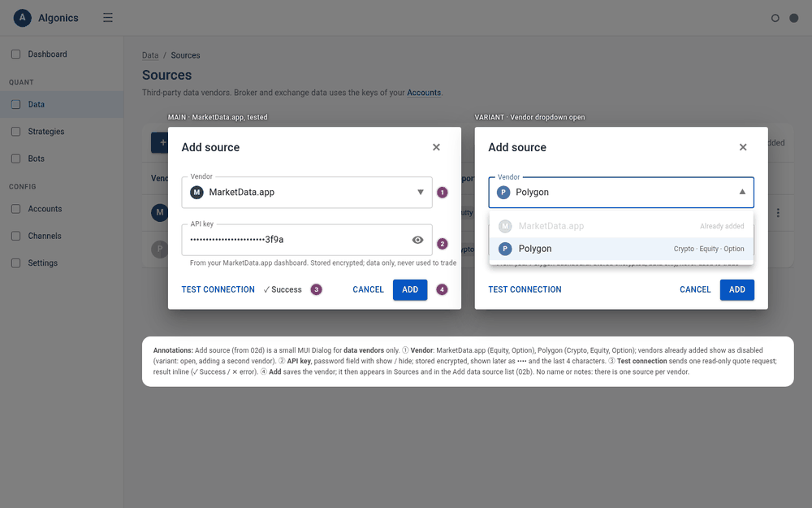
Task: Check the Strategies sidebar checkbox
Action: pos(16,131)
